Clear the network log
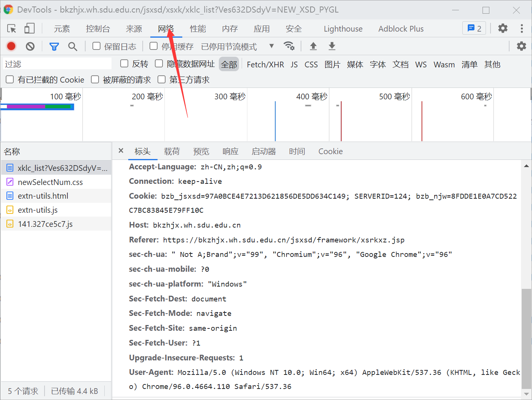The height and width of the screenshot is (400, 532). pyautogui.click(x=30, y=46)
